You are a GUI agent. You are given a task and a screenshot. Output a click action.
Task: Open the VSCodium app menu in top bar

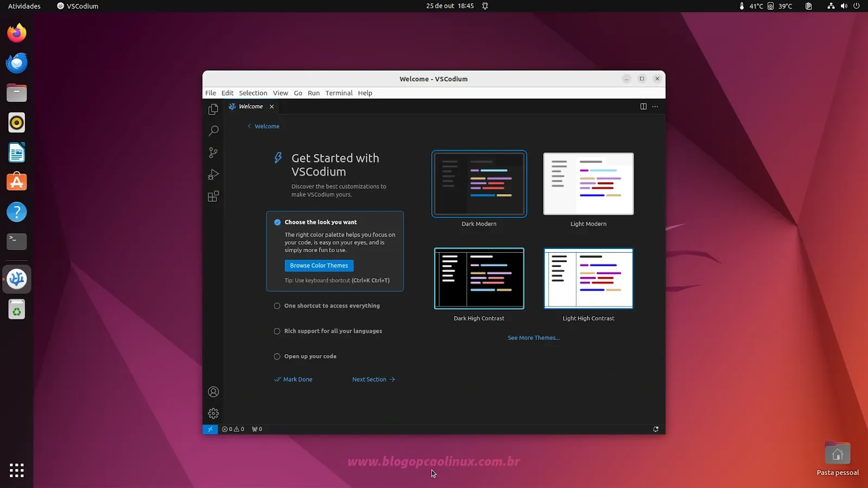pyautogui.click(x=78, y=6)
